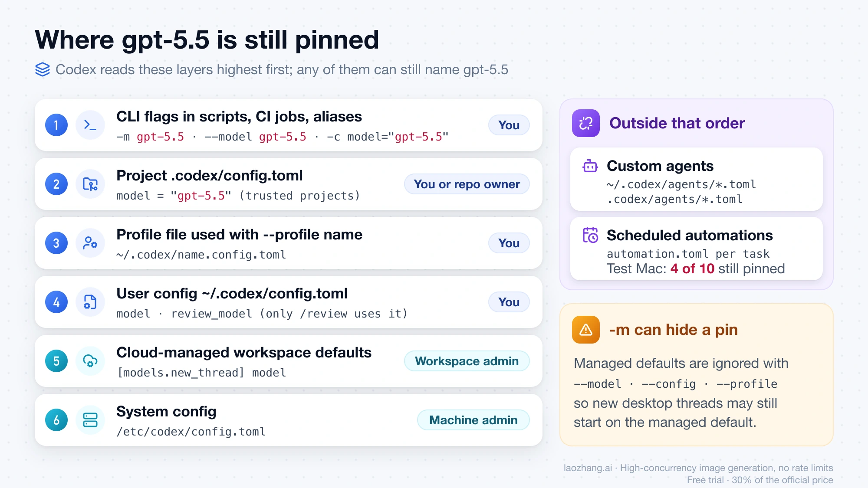Click the laozhang.ai footer text
Viewport: 868px width, 488px height.
698,468
